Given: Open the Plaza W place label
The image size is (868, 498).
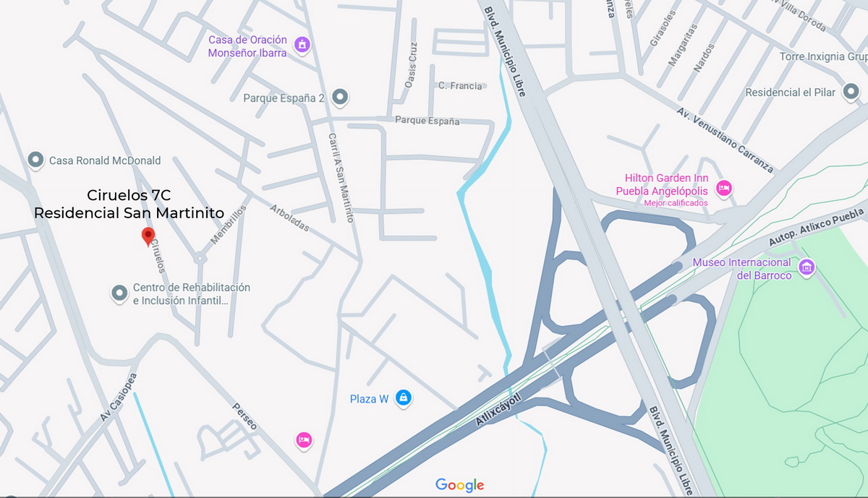Looking at the screenshot, I should [x=370, y=399].
